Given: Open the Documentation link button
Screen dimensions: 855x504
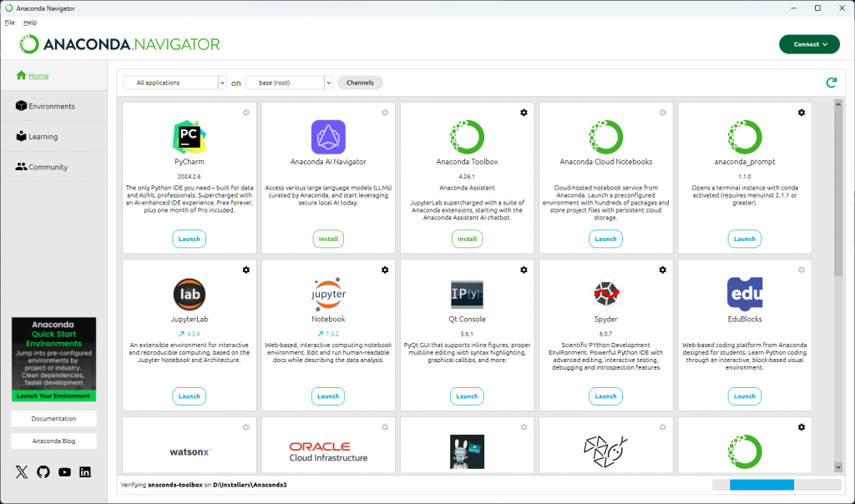Looking at the screenshot, I should click(54, 418).
